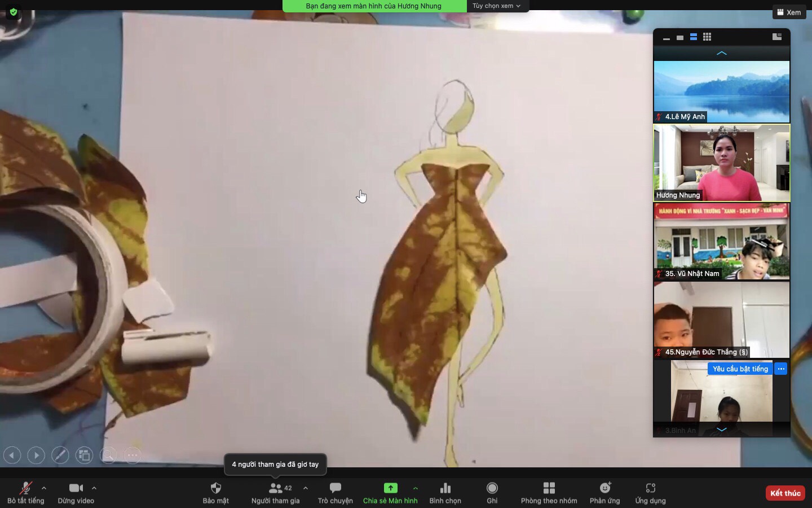Image resolution: width=812 pixels, height=508 pixels.
Task: Select the vertical strip video layout
Action: click(x=694, y=37)
